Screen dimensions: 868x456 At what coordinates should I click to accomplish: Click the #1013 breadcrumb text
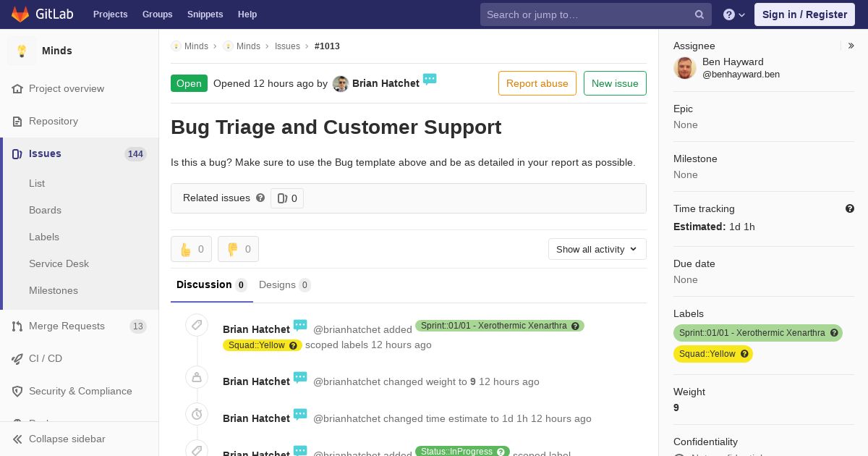tap(327, 46)
